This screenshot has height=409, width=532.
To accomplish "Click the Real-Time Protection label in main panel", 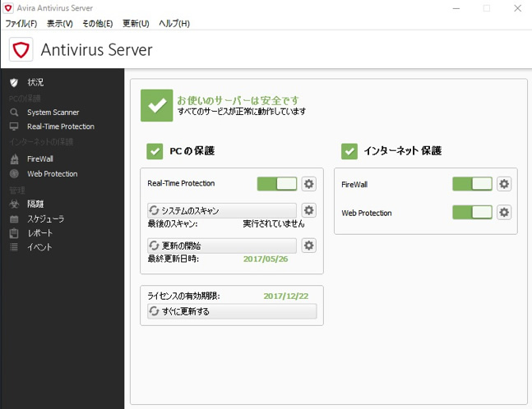I will click(x=181, y=183).
